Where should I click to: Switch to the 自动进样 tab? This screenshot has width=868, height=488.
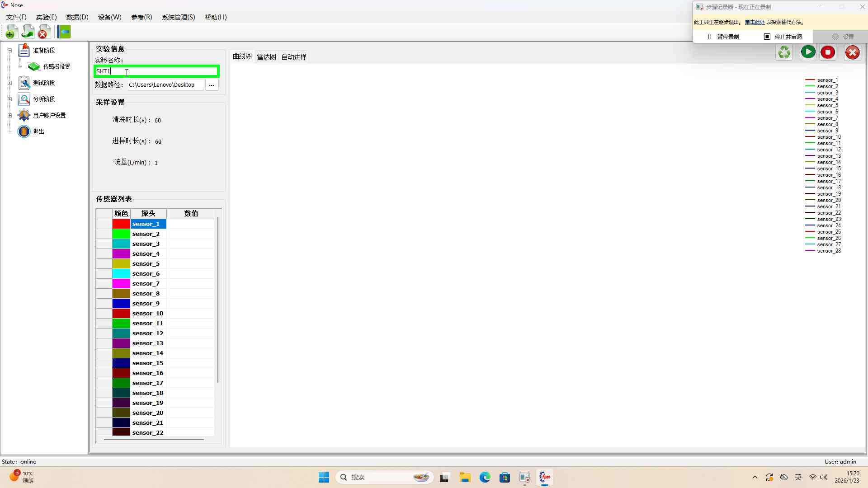click(294, 57)
